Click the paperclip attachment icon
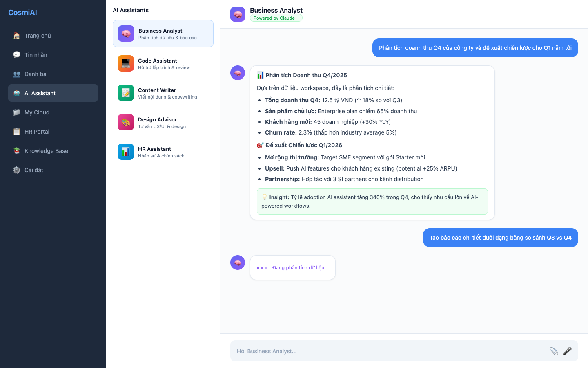 [554, 351]
